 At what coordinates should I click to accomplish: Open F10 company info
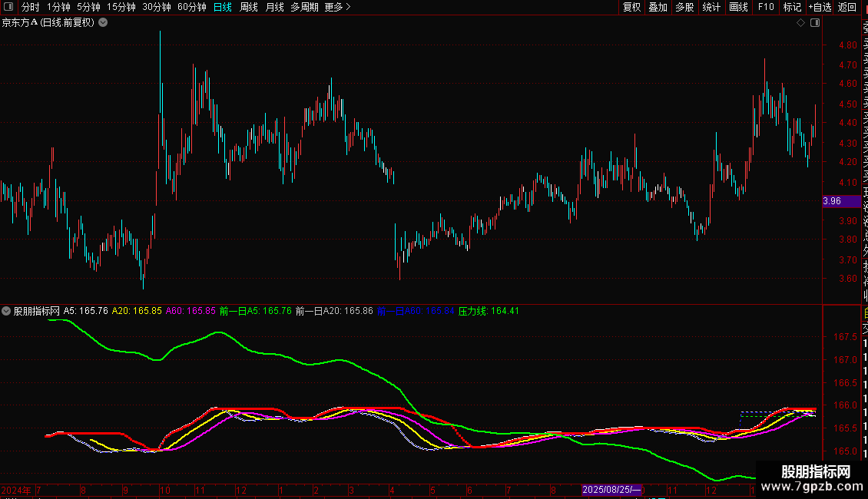(x=766, y=7)
